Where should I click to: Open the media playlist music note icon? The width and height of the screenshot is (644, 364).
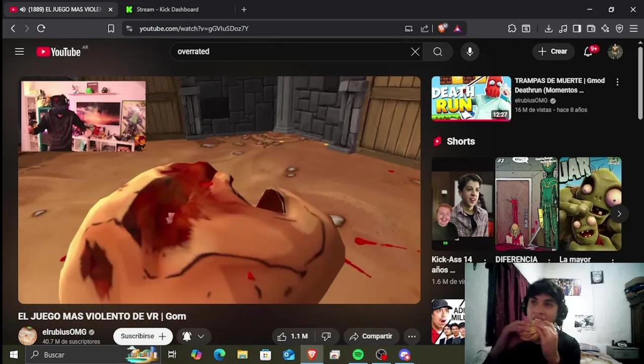(563, 28)
